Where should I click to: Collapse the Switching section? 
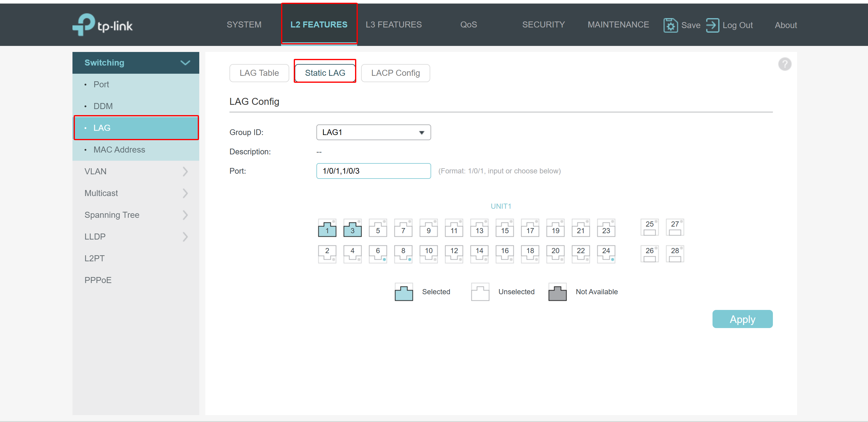[x=136, y=63]
